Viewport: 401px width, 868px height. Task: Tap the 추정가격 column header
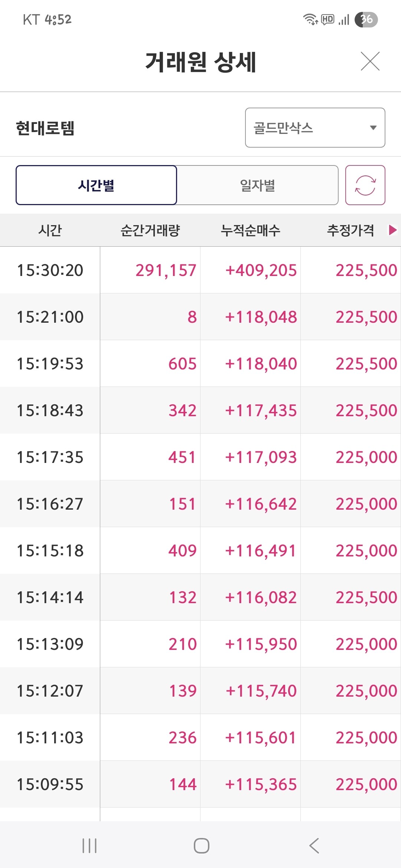[351, 230]
